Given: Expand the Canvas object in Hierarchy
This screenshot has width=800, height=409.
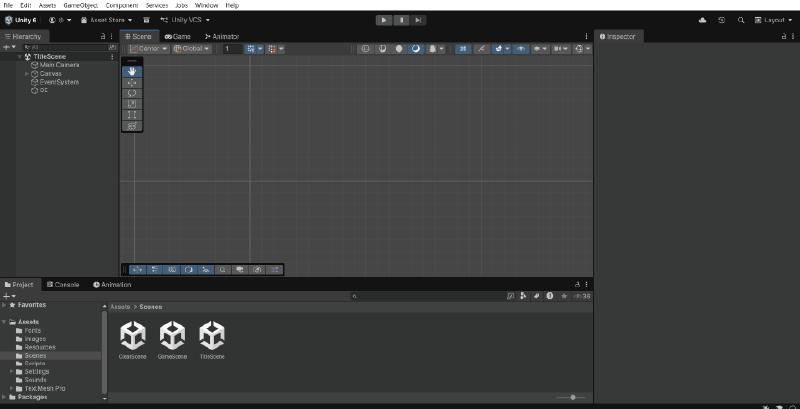Looking at the screenshot, I should click(x=27, y=73).
